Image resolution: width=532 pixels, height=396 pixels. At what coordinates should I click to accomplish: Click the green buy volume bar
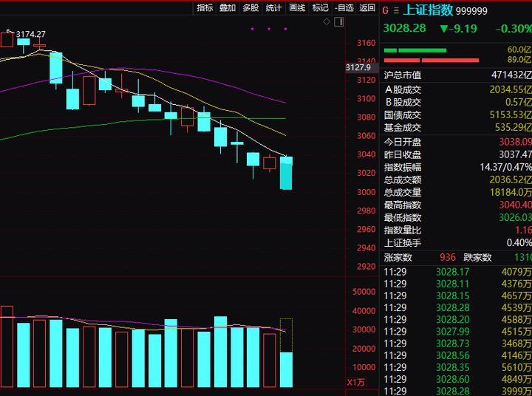415,50
